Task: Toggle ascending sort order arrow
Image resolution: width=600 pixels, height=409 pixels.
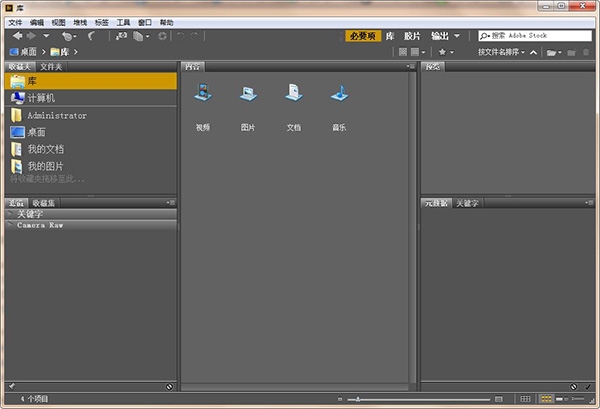Action: pyautogui.click(x=534, y=51)
